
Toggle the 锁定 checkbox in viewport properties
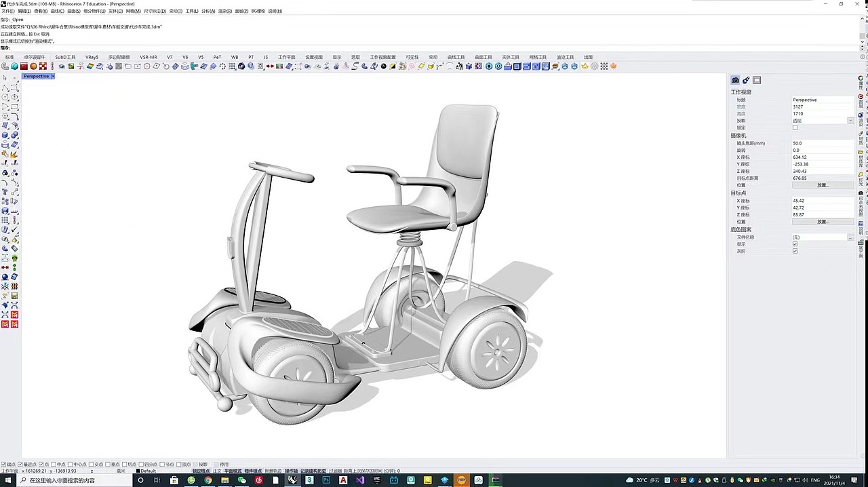point(795,128)
